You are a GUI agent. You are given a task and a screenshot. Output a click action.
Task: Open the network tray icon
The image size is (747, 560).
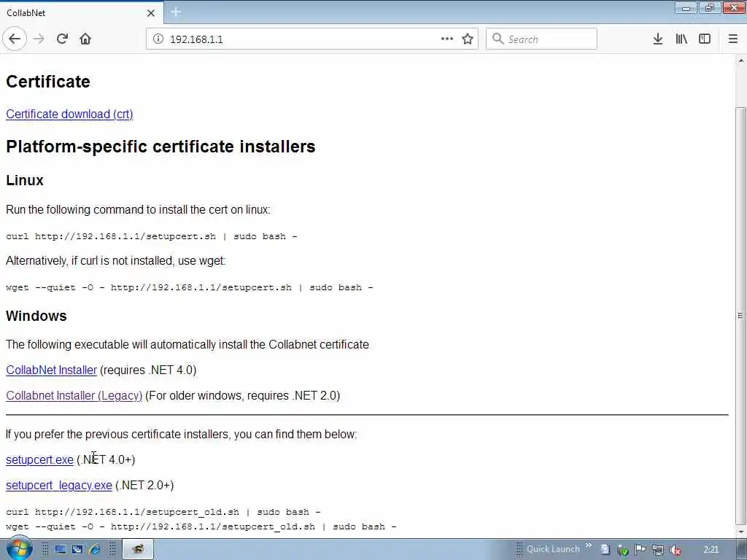[658, 550]
